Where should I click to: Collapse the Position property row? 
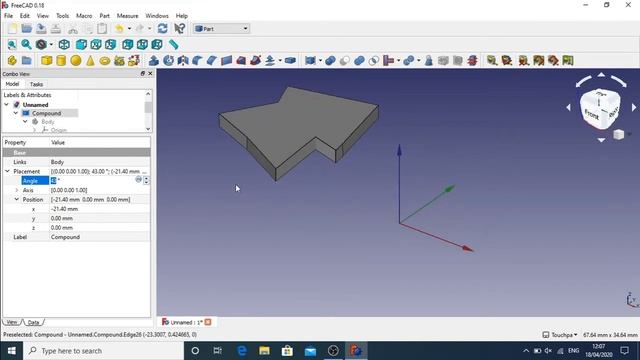(x=17, y=200)
